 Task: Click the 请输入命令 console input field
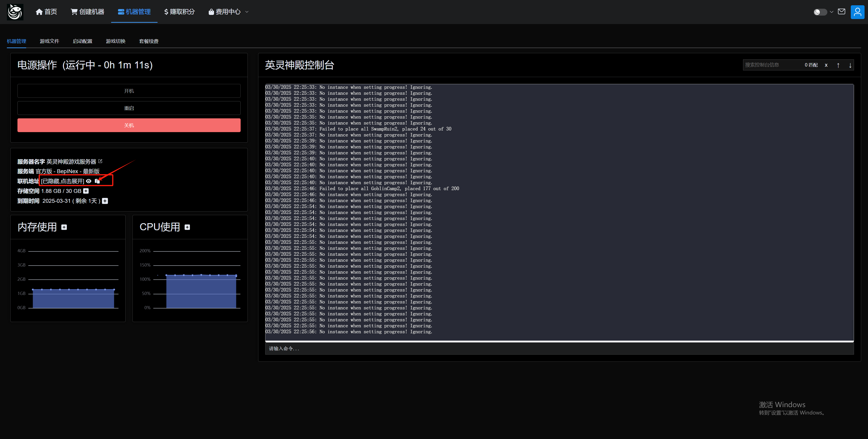coord(559,348)
